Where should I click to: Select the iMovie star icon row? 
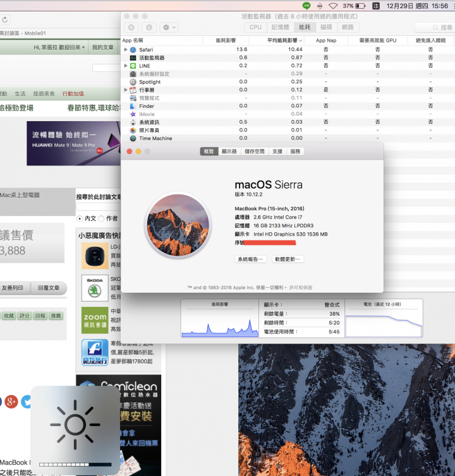(x=133, y=114)
